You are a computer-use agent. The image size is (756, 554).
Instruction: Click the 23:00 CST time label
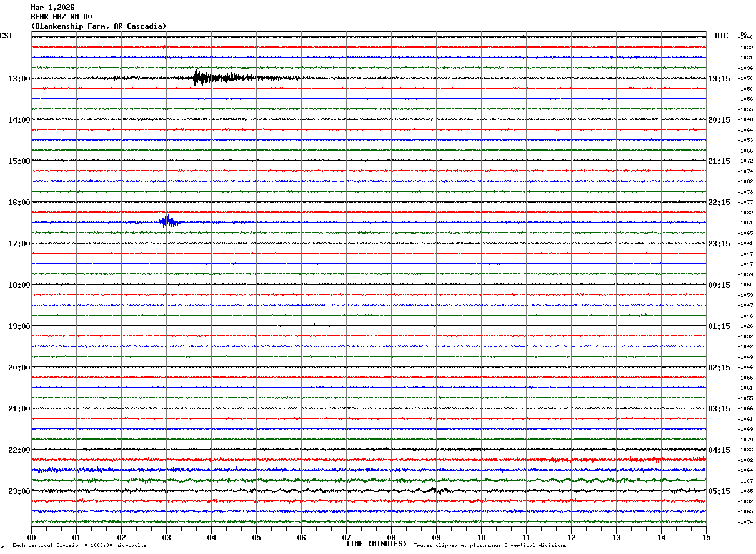click(19, 491)
